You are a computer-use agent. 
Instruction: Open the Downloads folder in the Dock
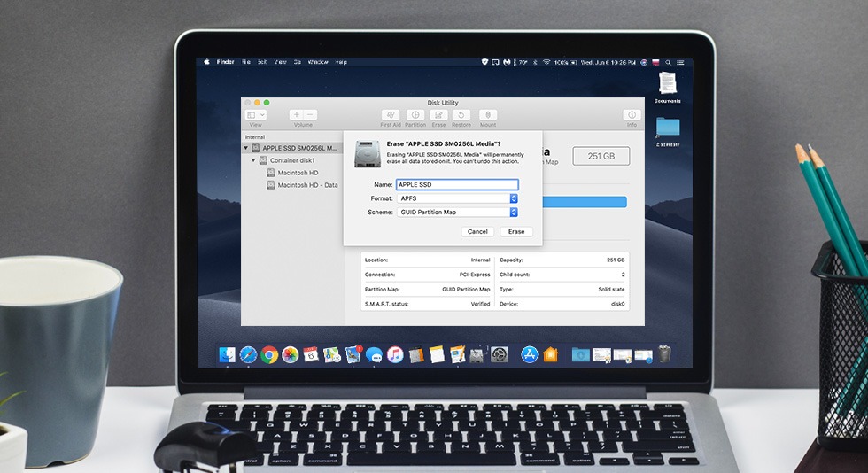[581, 354]
